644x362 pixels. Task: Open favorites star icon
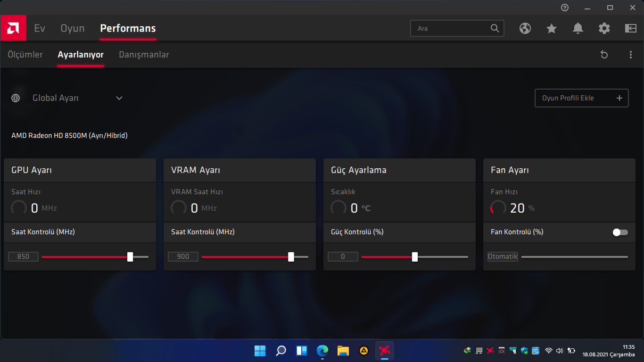tap(552, 28)
